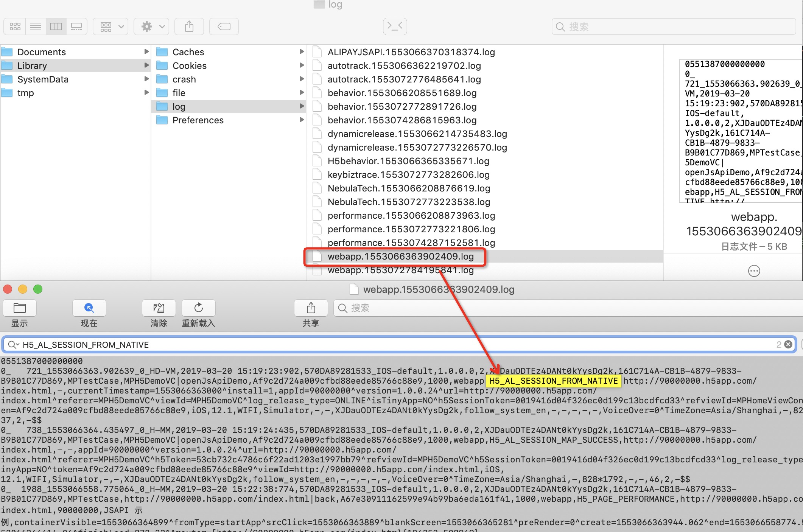The width and height of the screenshot is (803, 532).
Task: Select column view mode button
Action: tap(56, 26)
